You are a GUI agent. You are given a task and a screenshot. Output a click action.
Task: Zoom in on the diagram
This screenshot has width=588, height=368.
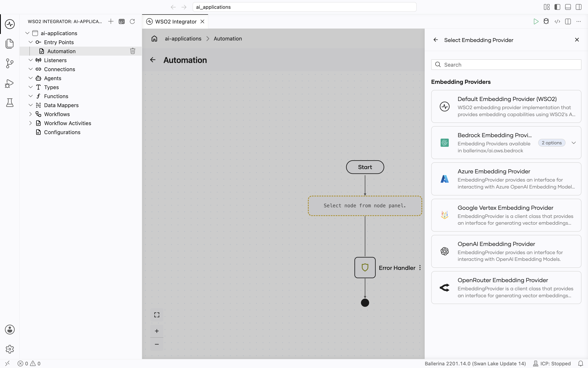(x=157, y=331)
